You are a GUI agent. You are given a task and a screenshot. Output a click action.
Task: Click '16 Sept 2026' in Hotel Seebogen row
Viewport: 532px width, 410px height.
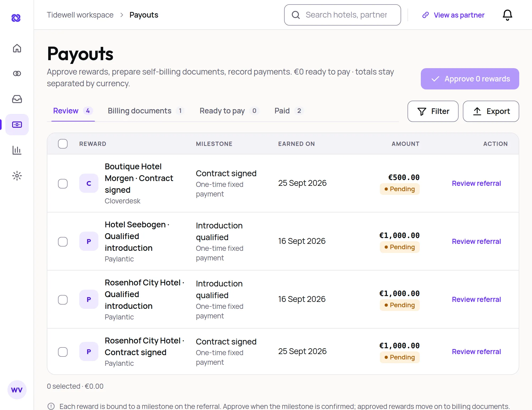[x=302, y=241]
